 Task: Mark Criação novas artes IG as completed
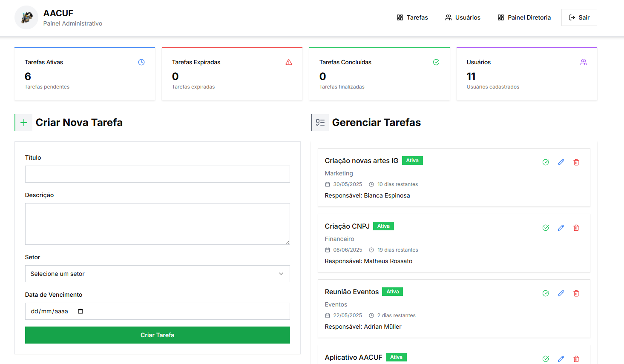click(x=546, y=162)
